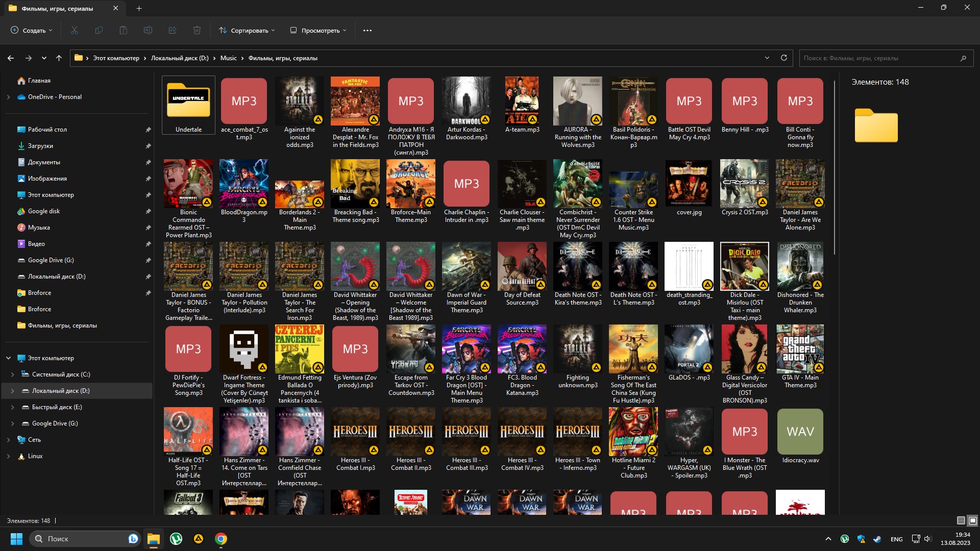The image size is (980, 551).
Task: Click Music in the breadcrumb path
Action: click(229, 58)
